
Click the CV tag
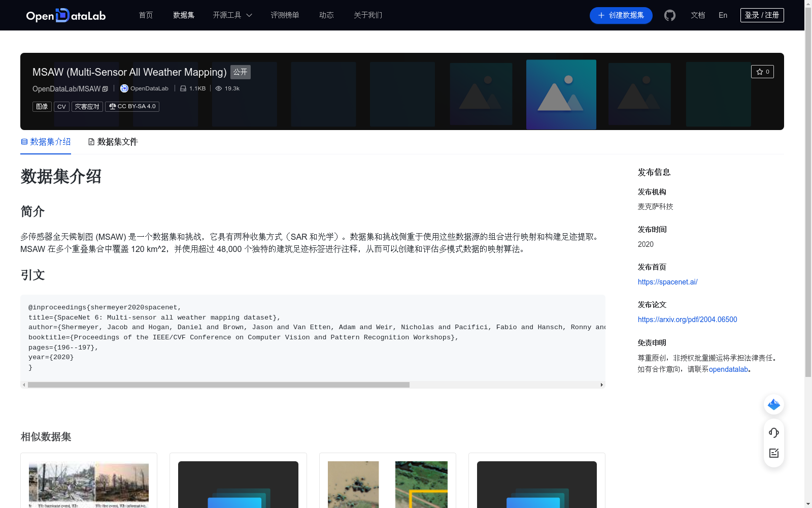pyautogui.click(x=61, y=107)
